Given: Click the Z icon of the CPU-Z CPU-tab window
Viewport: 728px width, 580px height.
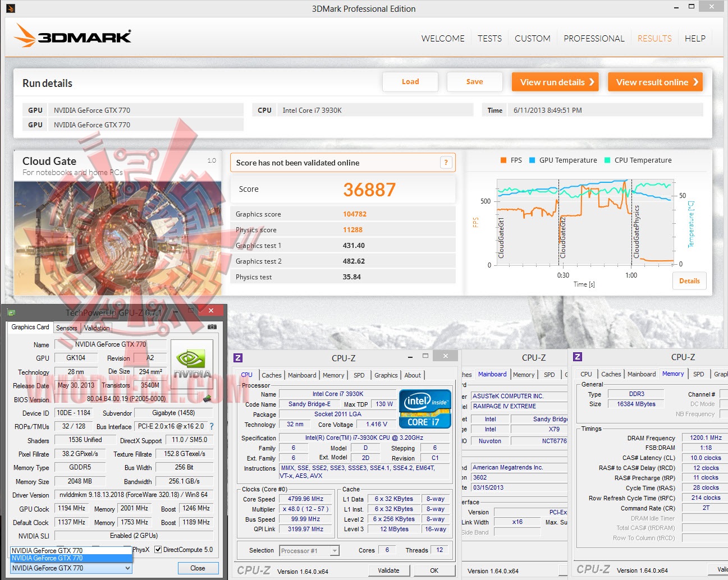Looking at the screenshot, I should [x=238, y=358].
